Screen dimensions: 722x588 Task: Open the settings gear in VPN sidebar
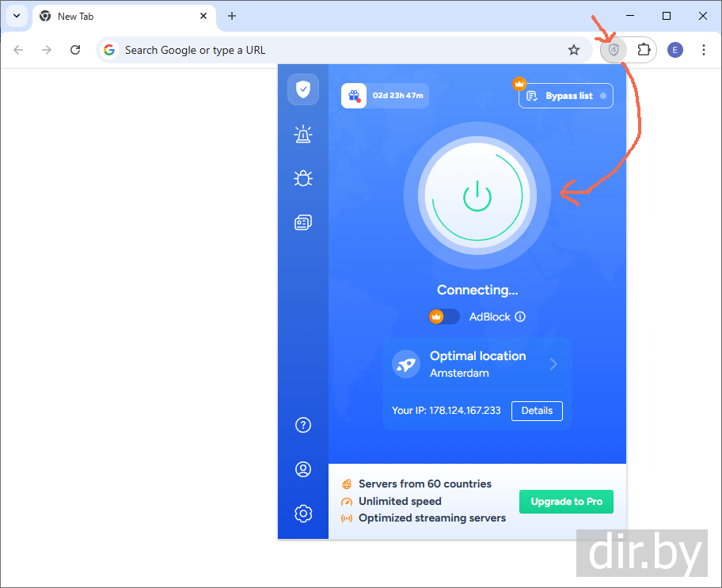coord(303,514)
